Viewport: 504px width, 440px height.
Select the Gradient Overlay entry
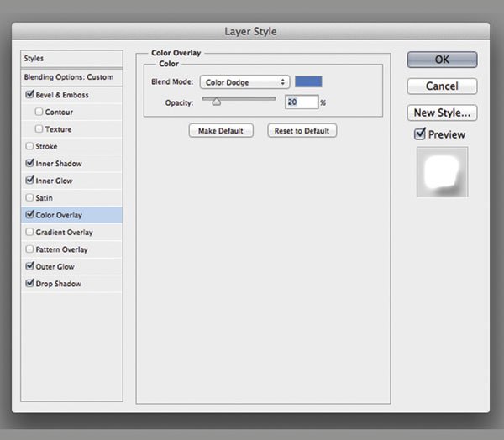click(x=64, y=233)
